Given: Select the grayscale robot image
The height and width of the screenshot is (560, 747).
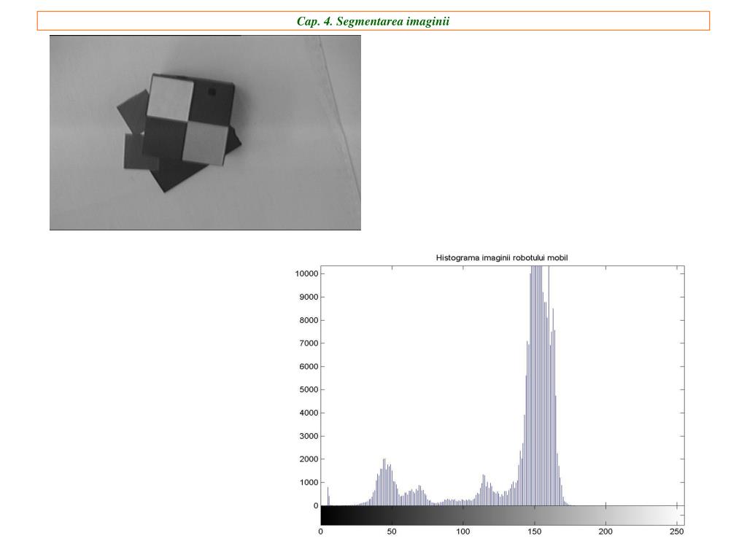Looking at the screenshot, I should click(x=205, y=133).
